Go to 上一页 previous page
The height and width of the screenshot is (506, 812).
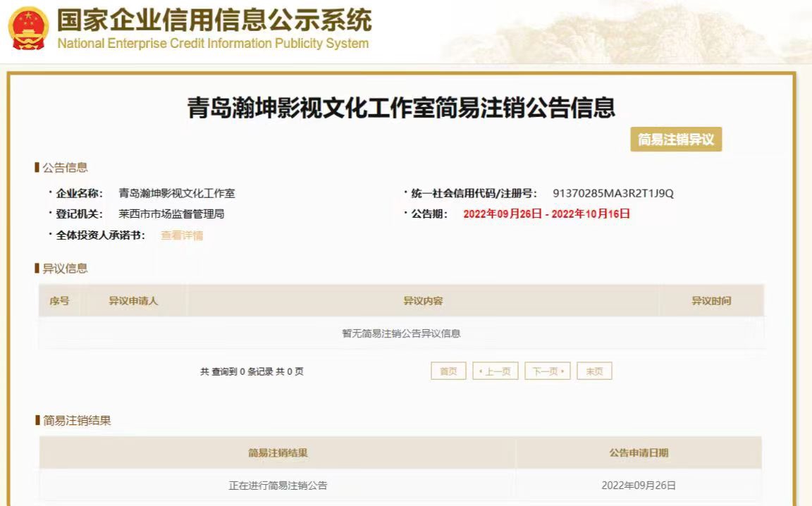[x=495, y=371]
